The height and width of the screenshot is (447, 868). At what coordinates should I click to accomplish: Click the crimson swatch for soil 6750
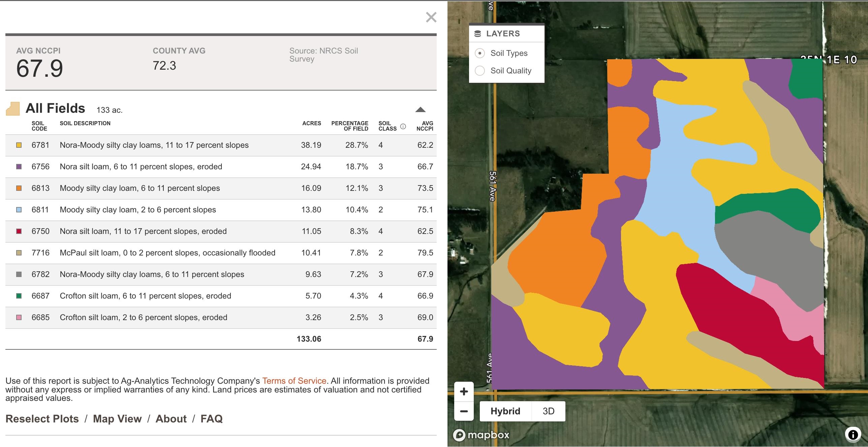pos(19,231)
